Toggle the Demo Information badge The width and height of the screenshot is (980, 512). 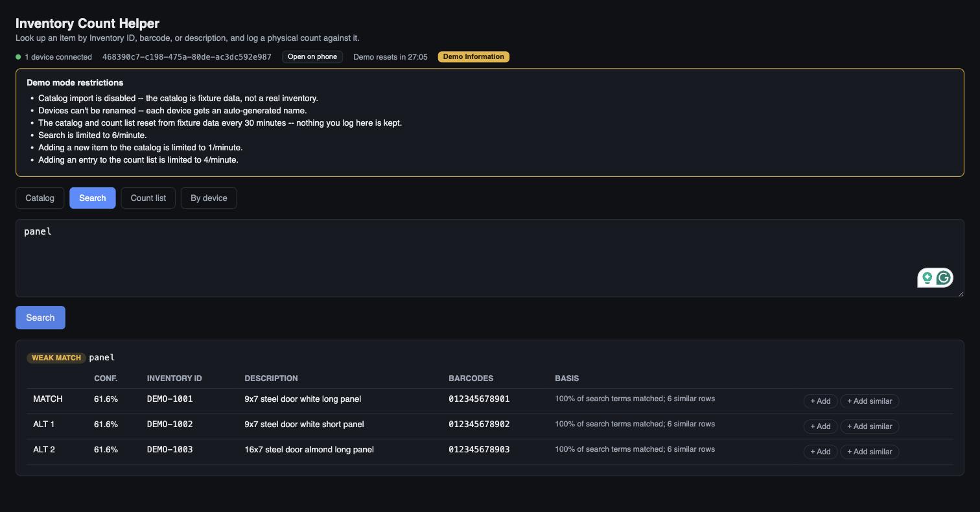(474, 57)
